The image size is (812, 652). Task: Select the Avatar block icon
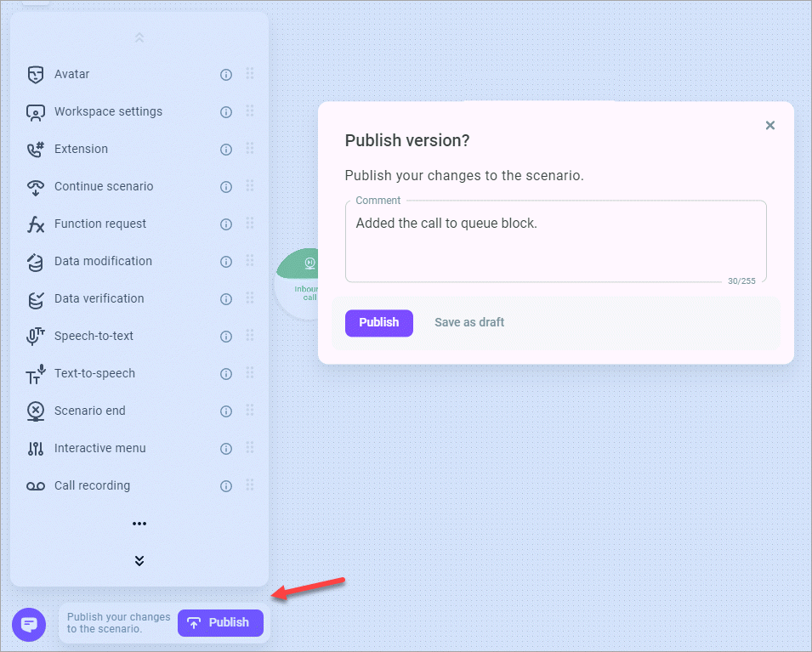pos(35,75)
